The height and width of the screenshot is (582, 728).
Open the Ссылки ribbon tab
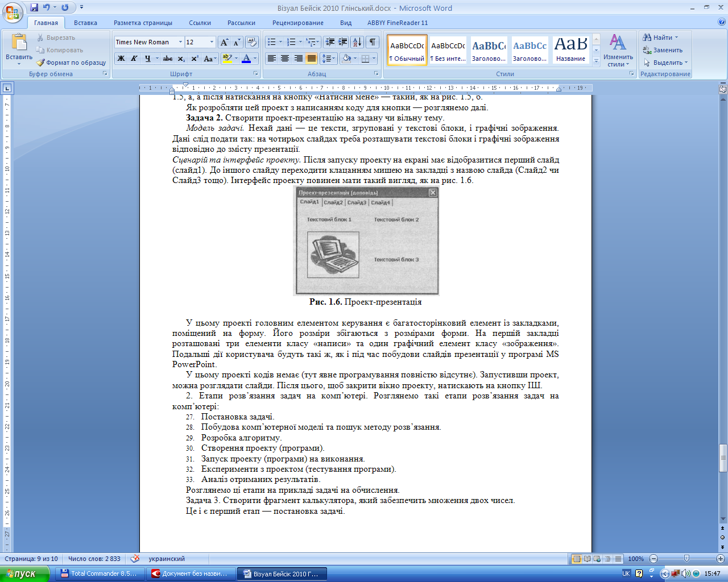pyautogui.click(x=200, y=23)
